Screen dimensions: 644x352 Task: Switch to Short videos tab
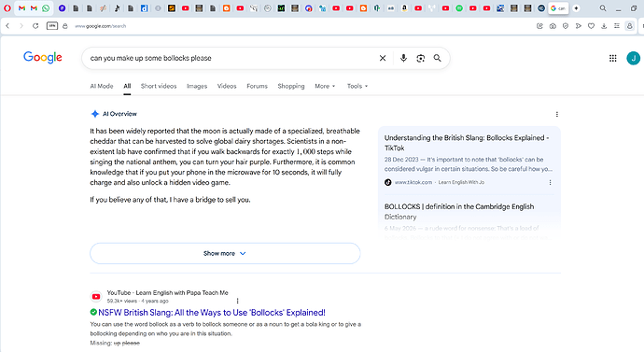(159, 86)
